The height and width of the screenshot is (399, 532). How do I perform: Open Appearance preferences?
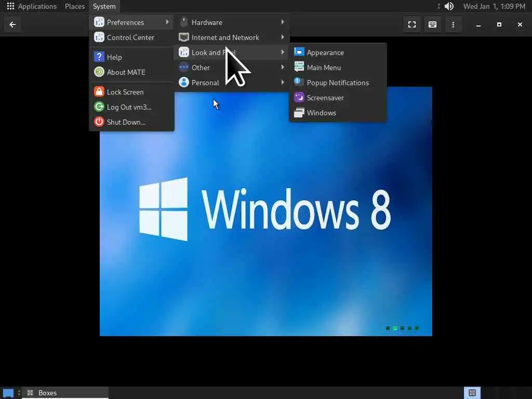point(338,52)
